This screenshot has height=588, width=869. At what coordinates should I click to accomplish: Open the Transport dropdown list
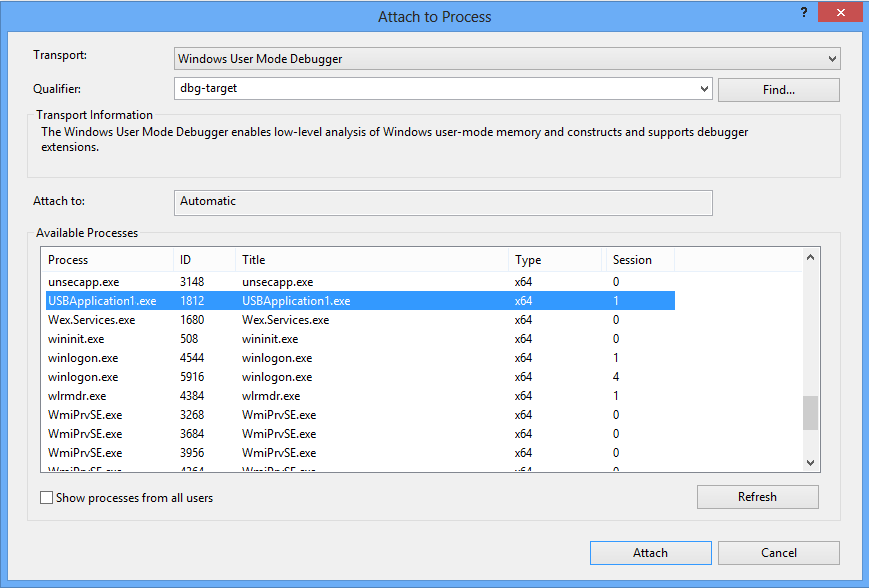(830, 58)
